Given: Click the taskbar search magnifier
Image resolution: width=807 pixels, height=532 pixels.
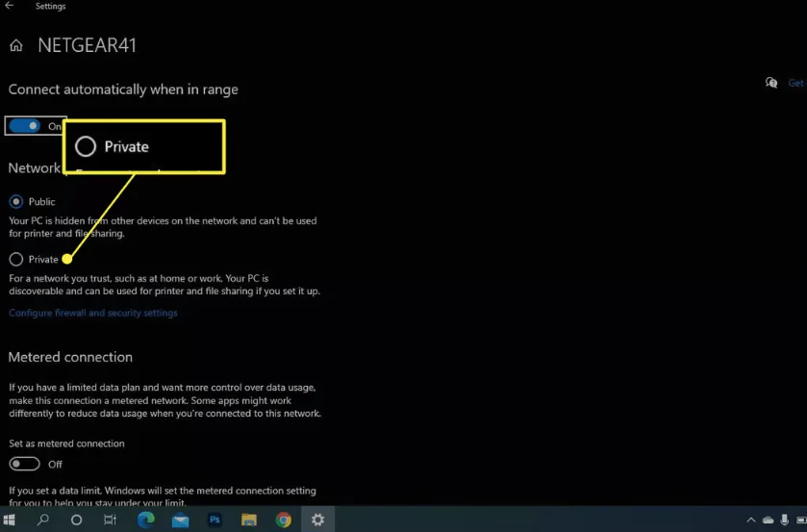Looking at the screenshot, I should 42,519.
